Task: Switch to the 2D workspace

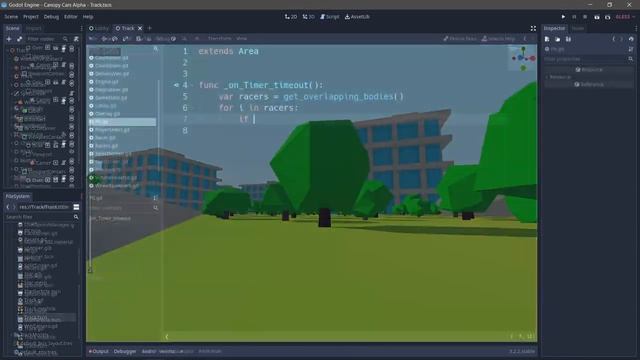Action: click(x=291, y=17)
